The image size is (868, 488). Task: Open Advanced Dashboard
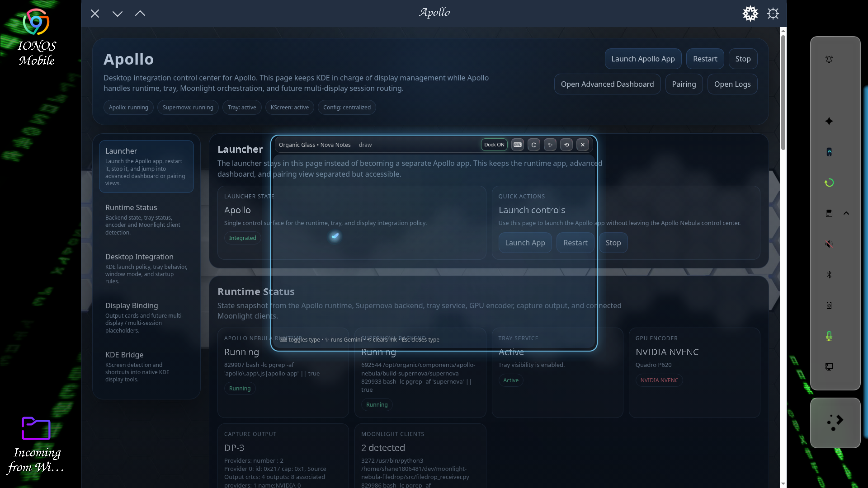point(607,84)
